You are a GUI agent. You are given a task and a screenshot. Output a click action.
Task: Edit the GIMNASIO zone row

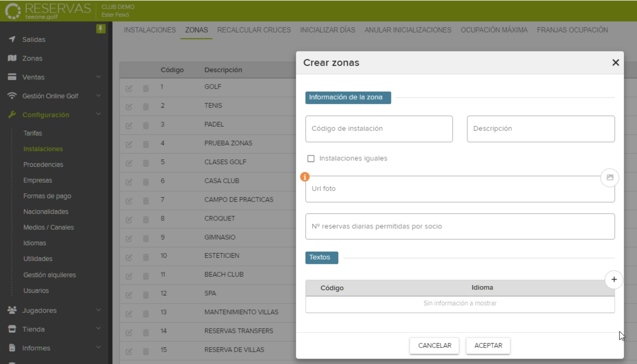(x=129, y=238)
